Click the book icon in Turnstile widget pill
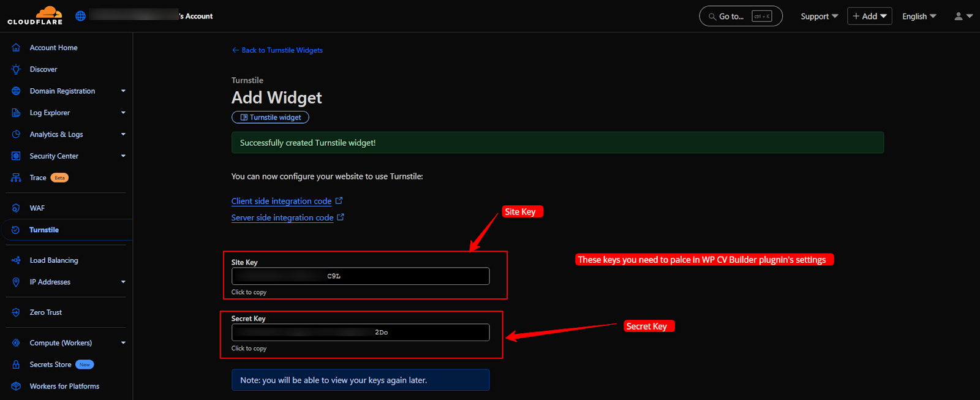Screen dimensions: 980x400 click(x=244, y=117)
